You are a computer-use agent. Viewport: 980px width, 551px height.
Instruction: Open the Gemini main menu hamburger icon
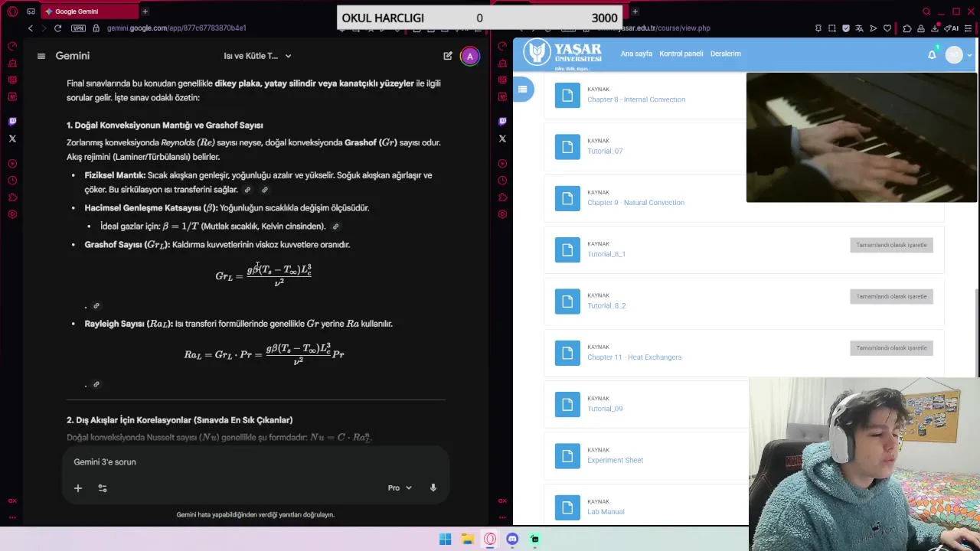tap(41, 56)
